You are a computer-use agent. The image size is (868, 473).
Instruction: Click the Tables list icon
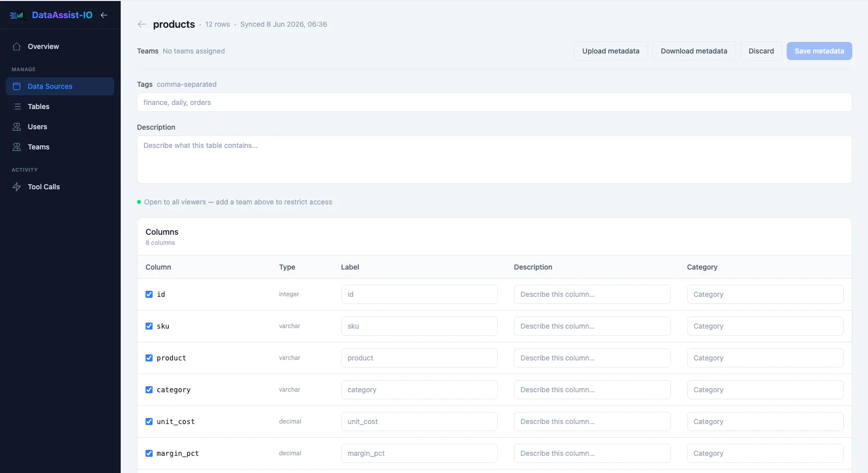tap(17, 107)
